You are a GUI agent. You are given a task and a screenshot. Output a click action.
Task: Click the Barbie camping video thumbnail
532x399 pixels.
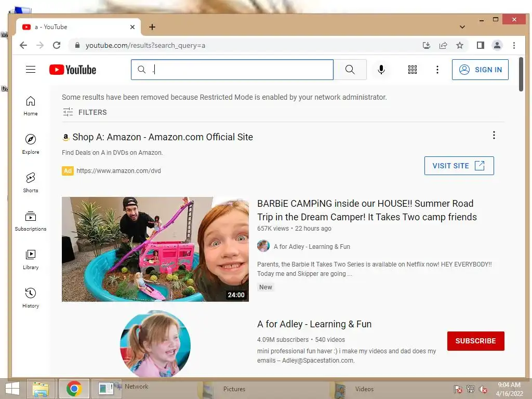(x=155, y=249)
